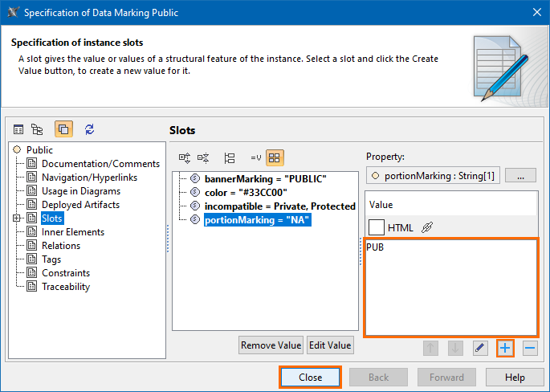
Task: Toggle the highlighted grid view button above slots
Action: [275, 158]
